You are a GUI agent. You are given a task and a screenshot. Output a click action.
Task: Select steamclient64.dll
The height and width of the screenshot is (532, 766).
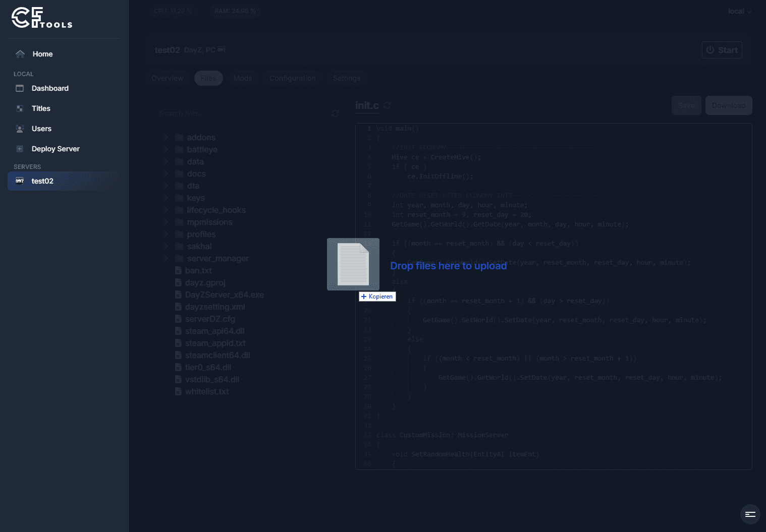pyautogui.click(x=217, y=355)
